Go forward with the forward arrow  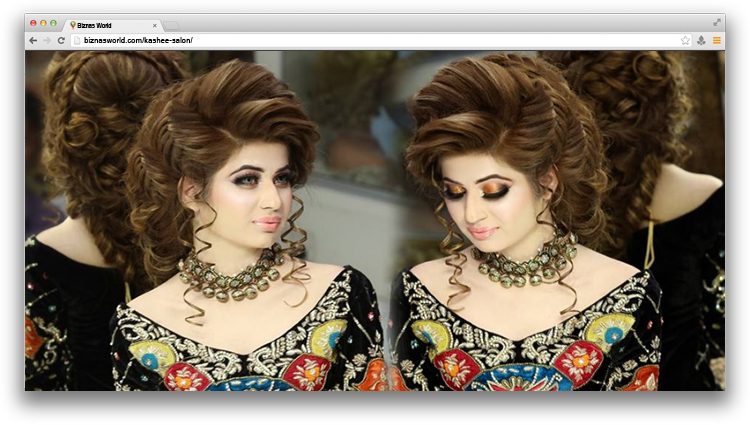point(47,41)
